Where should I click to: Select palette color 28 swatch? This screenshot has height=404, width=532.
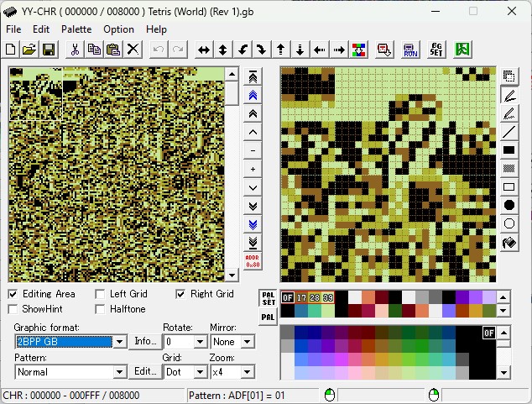point(315,297)
